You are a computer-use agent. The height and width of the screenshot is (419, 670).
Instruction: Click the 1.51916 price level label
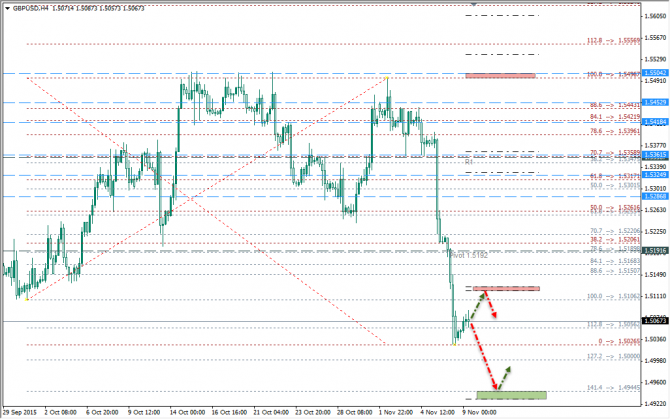point(656,250)
